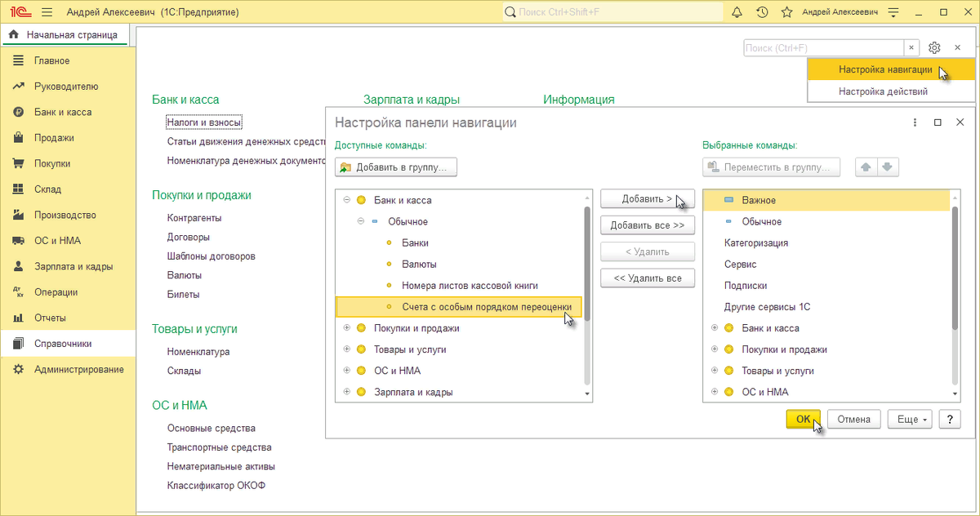Open the gear settings icon near search
The width and height of the screenshot is (980, 516).
point(935,48)
